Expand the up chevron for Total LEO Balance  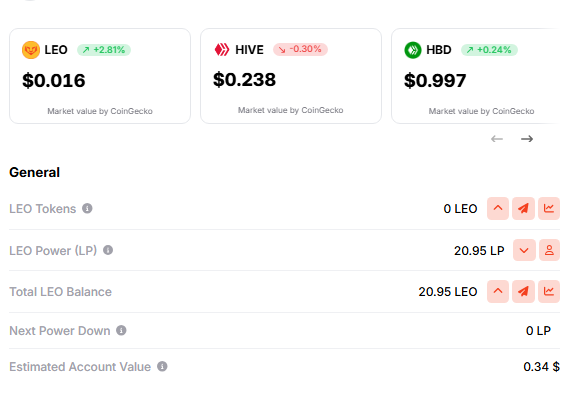(498, 291)
